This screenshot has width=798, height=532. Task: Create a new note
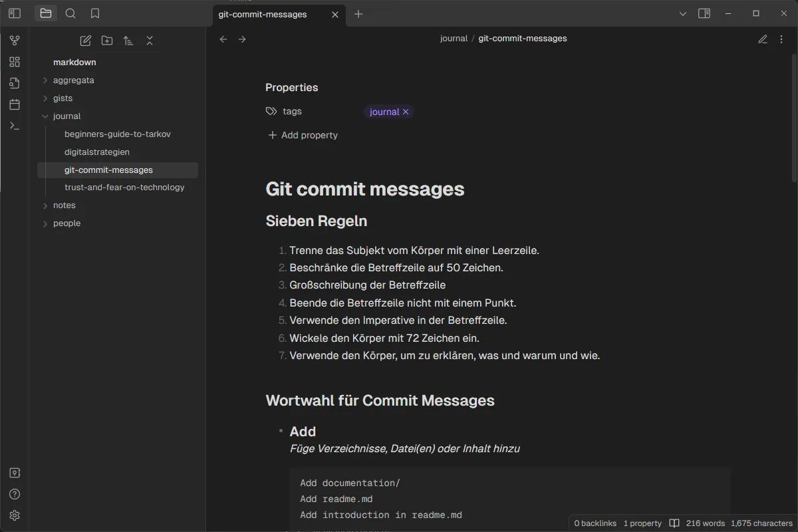85,41
